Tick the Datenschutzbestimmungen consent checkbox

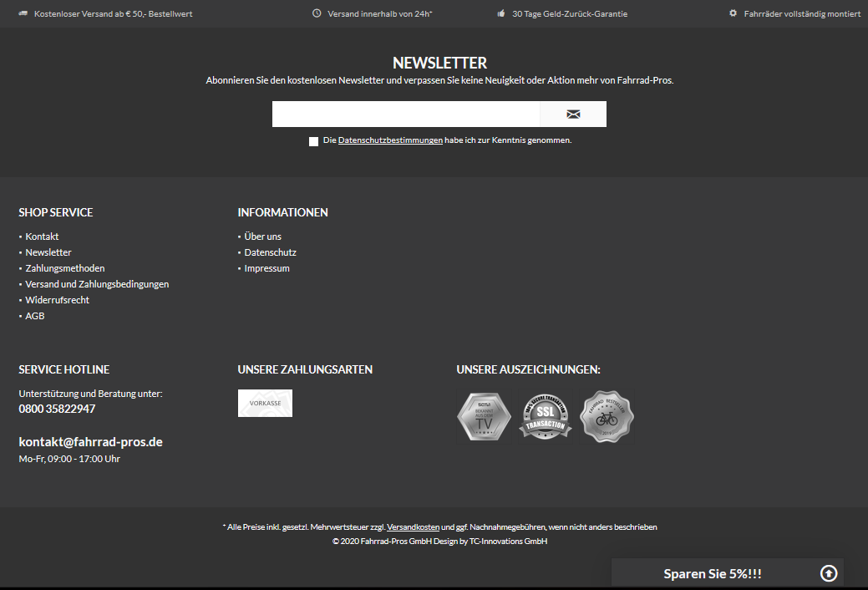(x=313, y=141)
